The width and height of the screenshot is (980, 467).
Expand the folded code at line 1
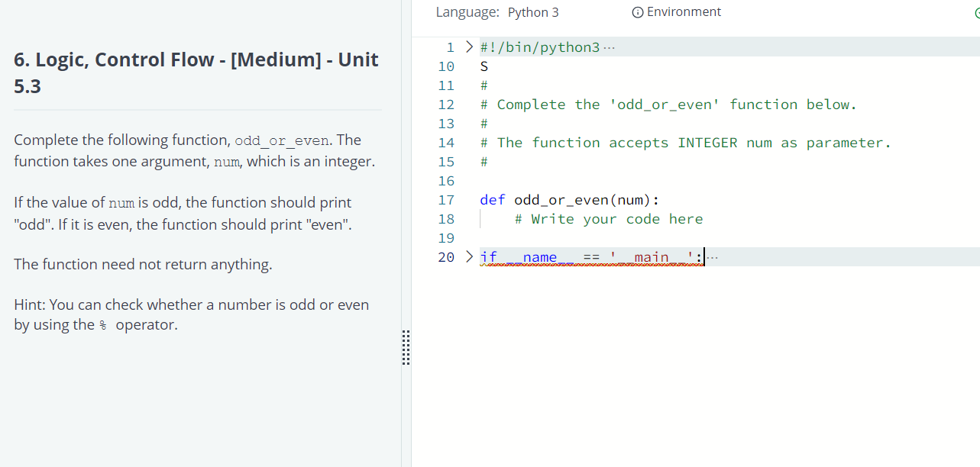click(x=469, y=47)
